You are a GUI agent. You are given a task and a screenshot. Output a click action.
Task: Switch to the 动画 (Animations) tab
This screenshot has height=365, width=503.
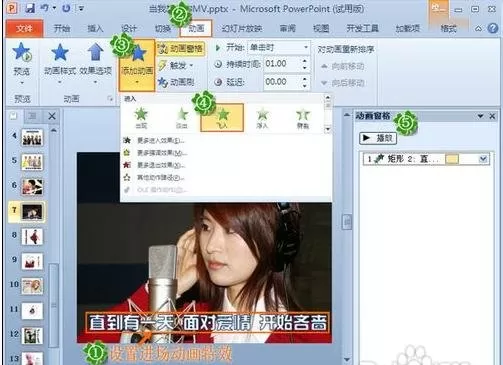196,28
